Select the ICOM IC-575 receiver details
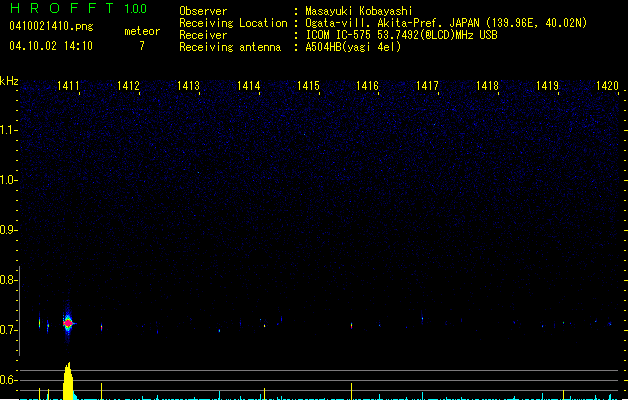 tap(401, 35)
